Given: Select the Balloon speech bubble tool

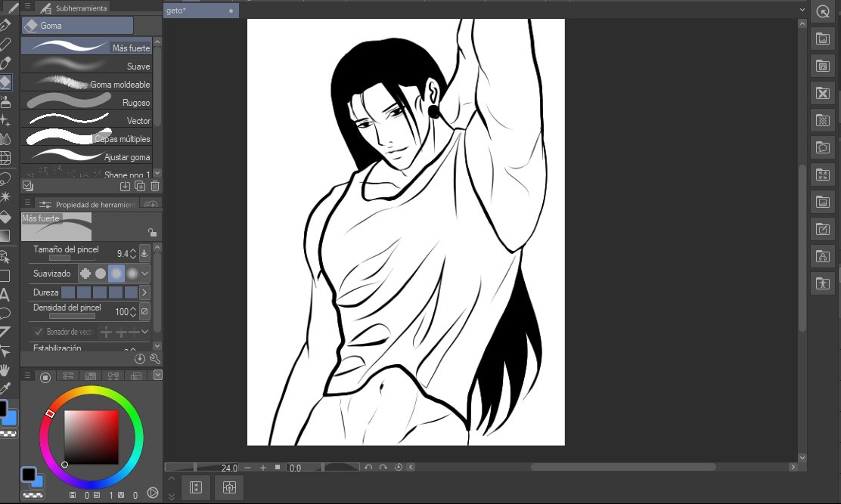Looking at the screenshot, I should point(5,314).
